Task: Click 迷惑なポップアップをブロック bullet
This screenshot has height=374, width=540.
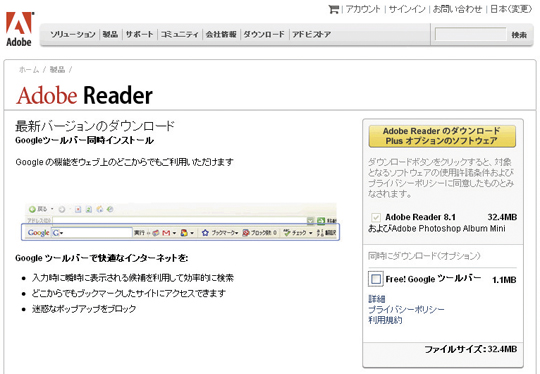Action: (84, 309)
